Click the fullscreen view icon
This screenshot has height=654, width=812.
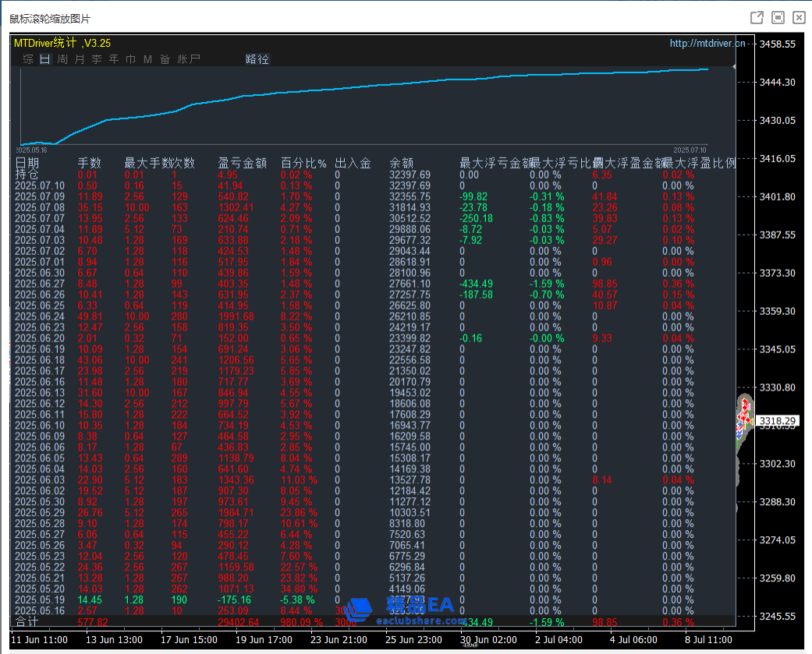click(x=778, y=17)
